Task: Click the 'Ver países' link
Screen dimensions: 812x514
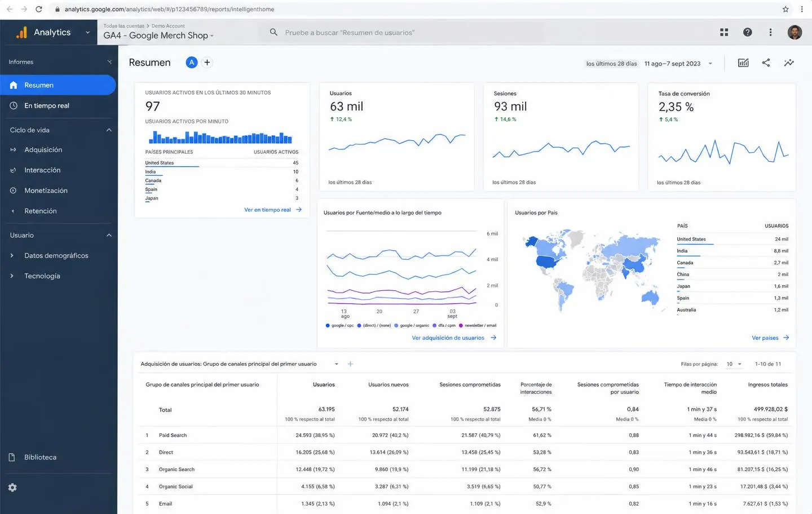Action: pos(770,338)
